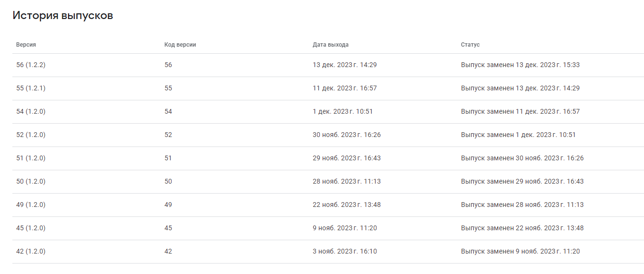Screen dimensions: 644x274
Task: Click the 52 (1.2.0) version row
Action: (x=328, y=135)
